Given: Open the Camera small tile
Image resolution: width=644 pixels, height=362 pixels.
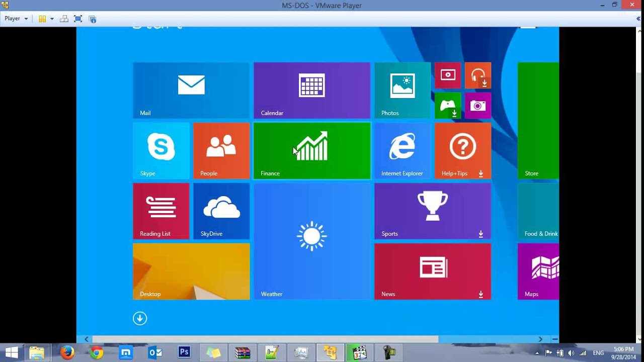Looking at the screenshot, I should coord(478,106).
